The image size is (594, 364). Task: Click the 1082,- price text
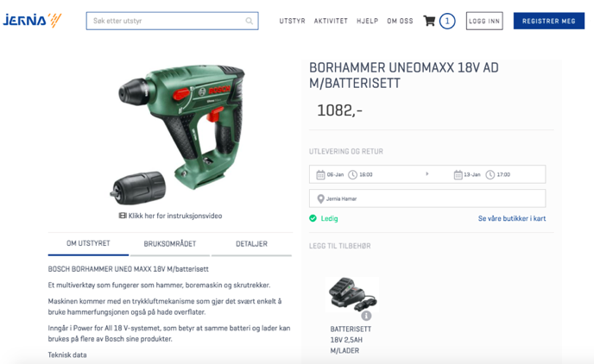tap(339, 110)
